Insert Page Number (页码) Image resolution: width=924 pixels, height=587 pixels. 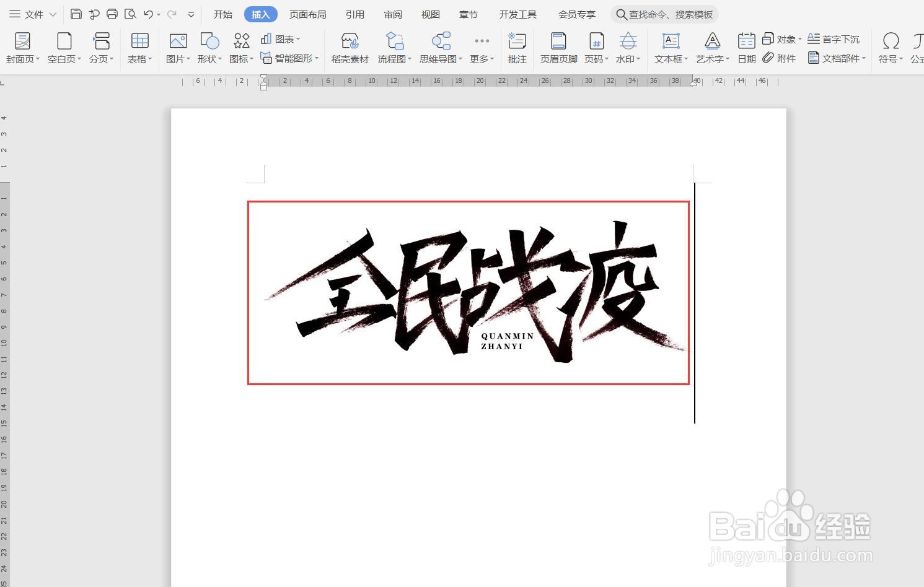click(596, 48)
